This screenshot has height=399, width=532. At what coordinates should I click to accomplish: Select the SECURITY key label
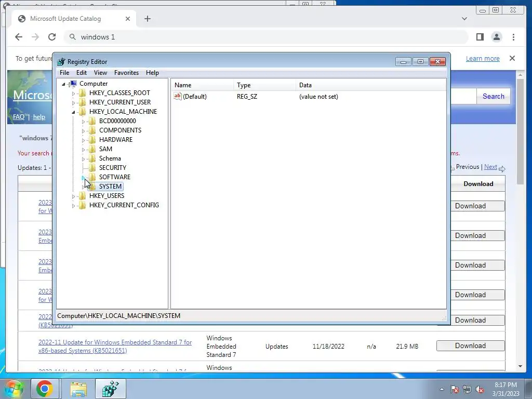(113, 168)
